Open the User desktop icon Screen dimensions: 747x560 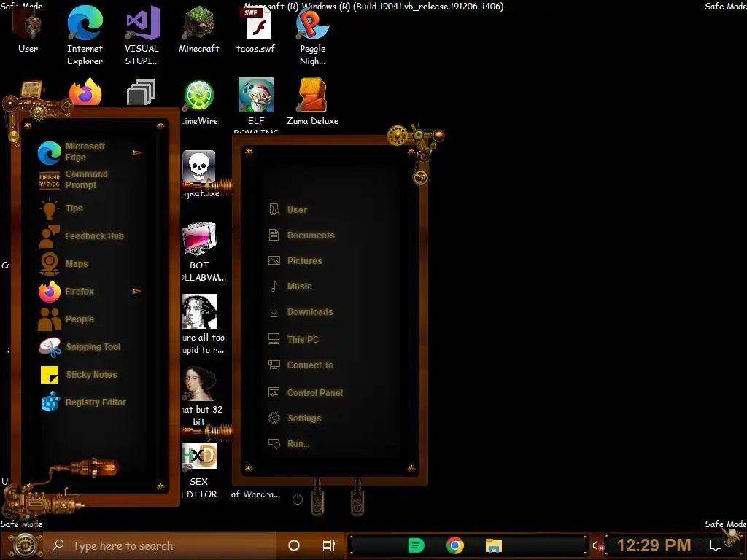pyautogui.click(x=28, y=31)
